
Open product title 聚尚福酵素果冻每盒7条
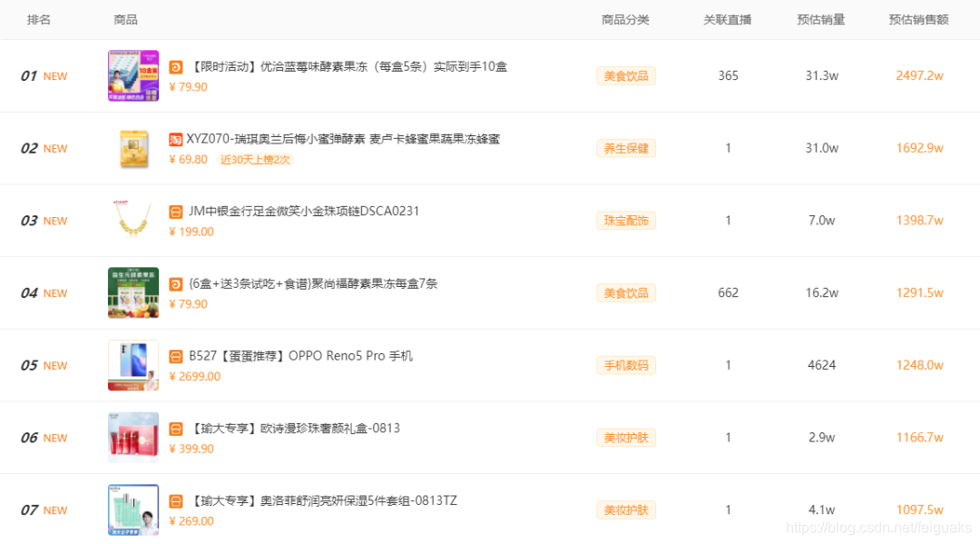pyautogui.click(x=313, y=284)
